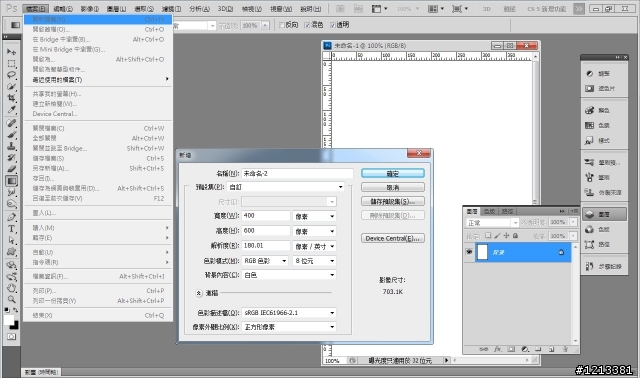This screenshot has width=640, height=378.
Task: Click the CS 5 new features workspace button
Action: (x=547, y=9)
